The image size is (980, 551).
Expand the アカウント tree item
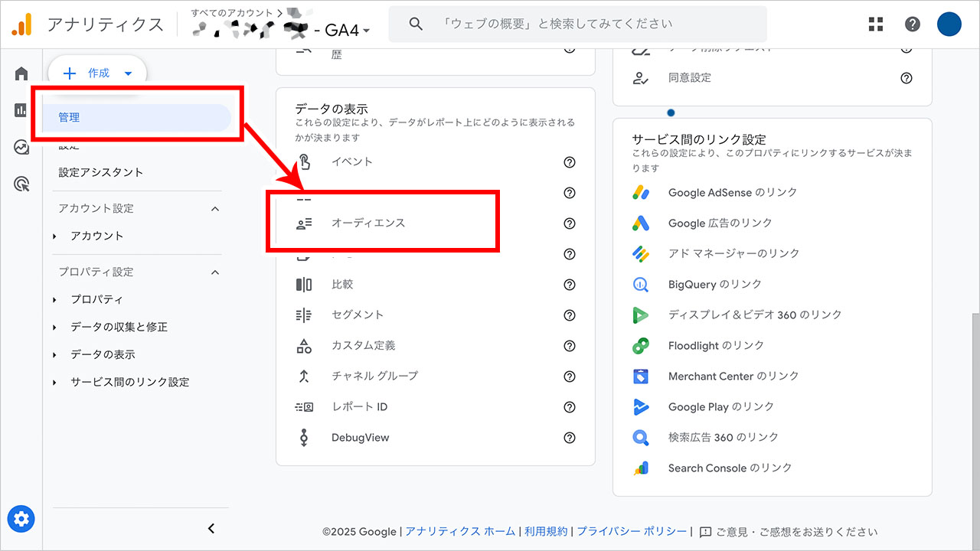tap(54, 236)
